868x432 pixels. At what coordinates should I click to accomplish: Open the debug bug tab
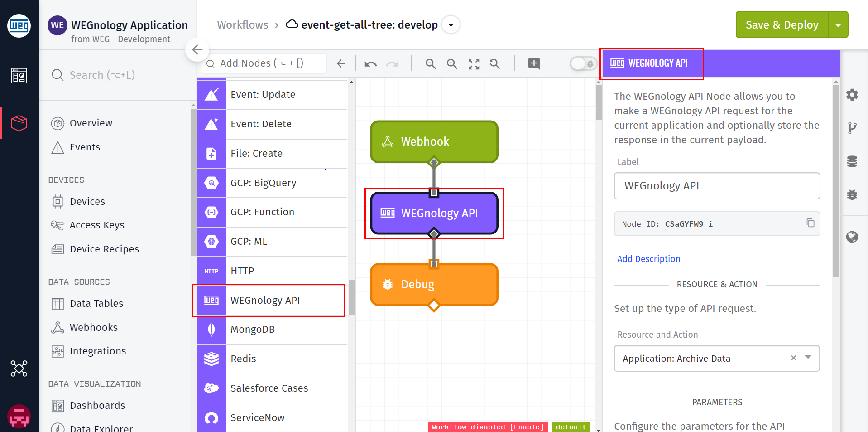pos(852,194)
